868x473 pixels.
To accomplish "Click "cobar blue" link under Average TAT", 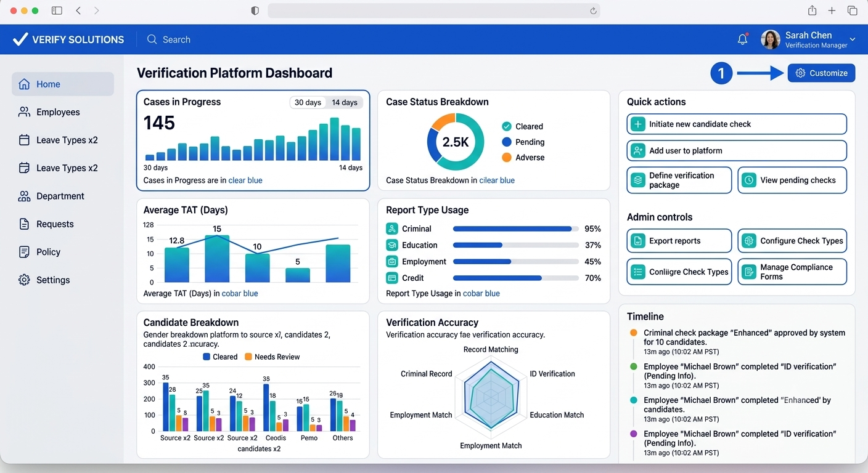I will pos(240,294).
